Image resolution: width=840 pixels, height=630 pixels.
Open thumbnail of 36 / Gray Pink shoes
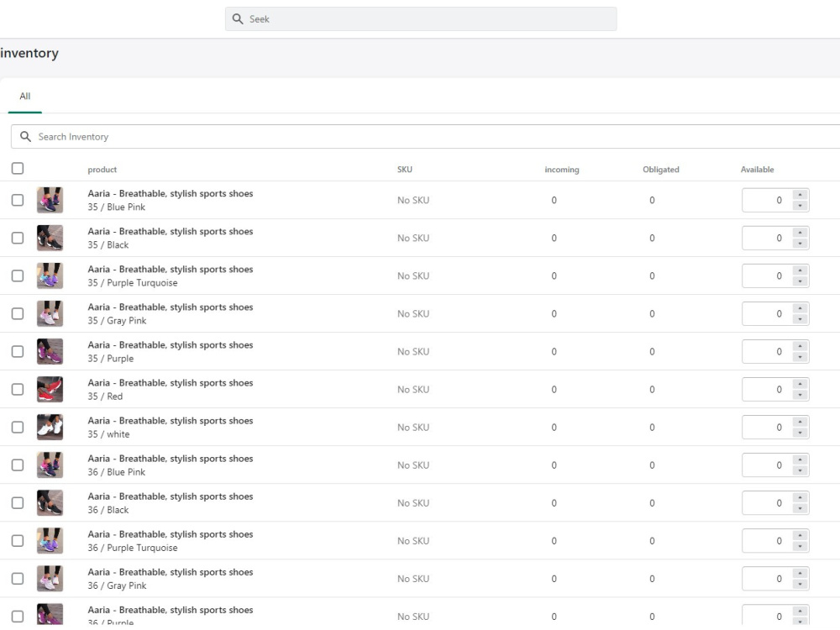pyautogui.click(x=50, y=579)
